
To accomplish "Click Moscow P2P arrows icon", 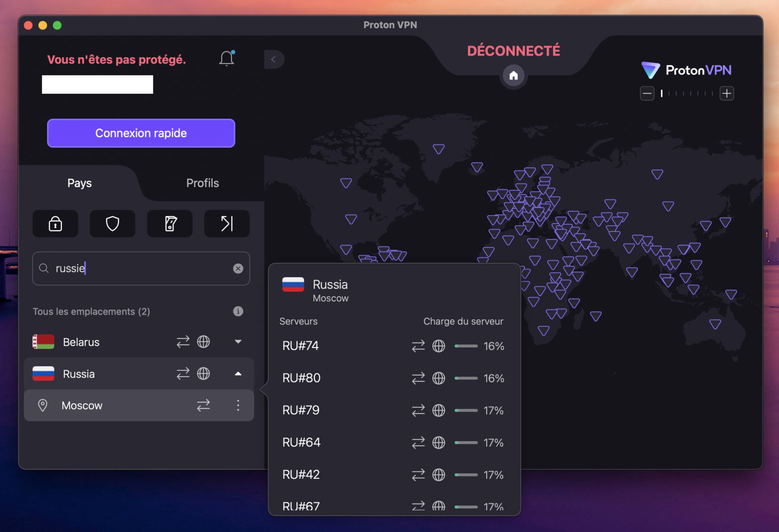I will click(x=203, y=405).
